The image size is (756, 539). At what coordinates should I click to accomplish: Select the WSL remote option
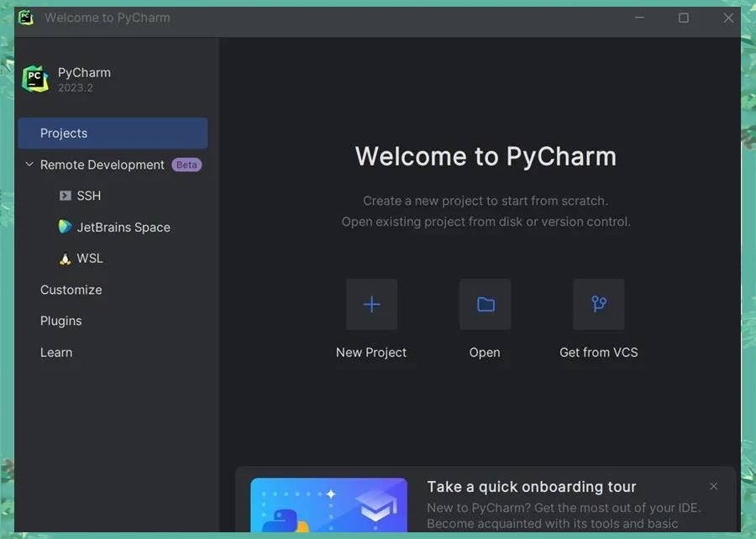click(88, 259)
